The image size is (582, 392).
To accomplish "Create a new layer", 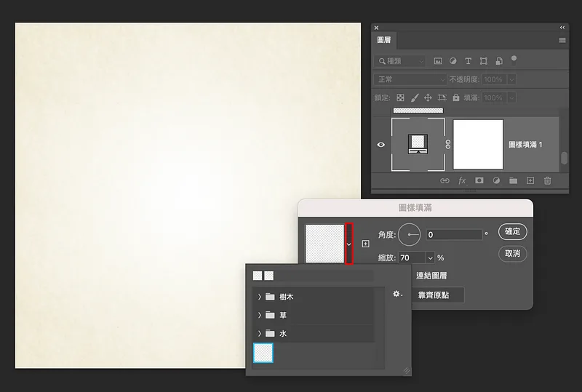I will click(530, 181).
